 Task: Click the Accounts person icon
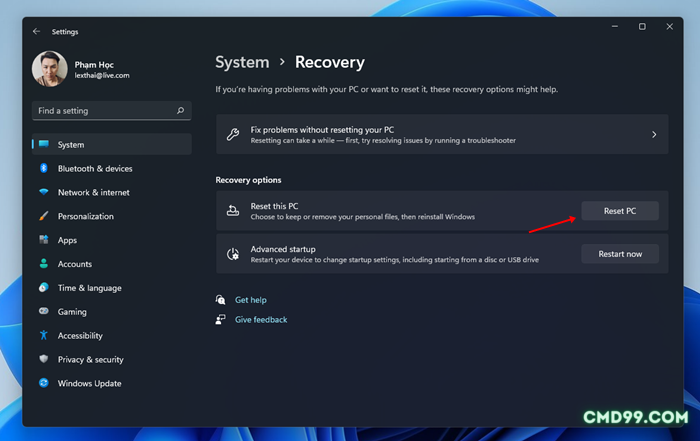coord(44,263)
